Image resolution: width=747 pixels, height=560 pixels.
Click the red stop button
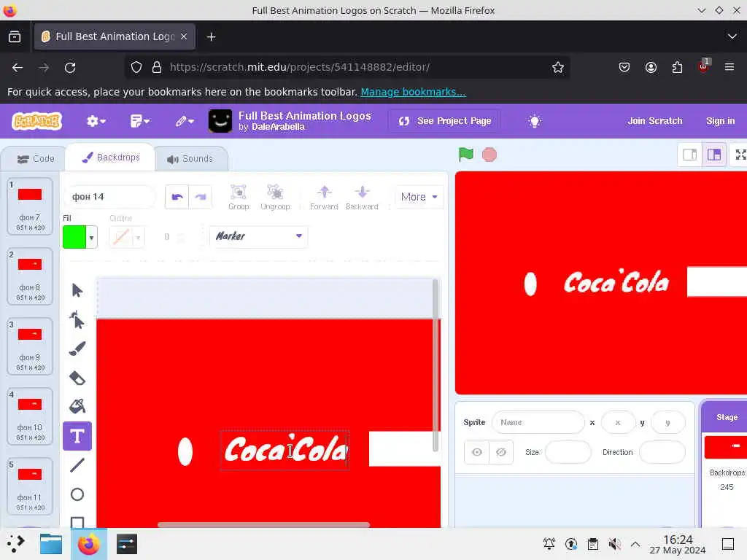tap(489, 155)
